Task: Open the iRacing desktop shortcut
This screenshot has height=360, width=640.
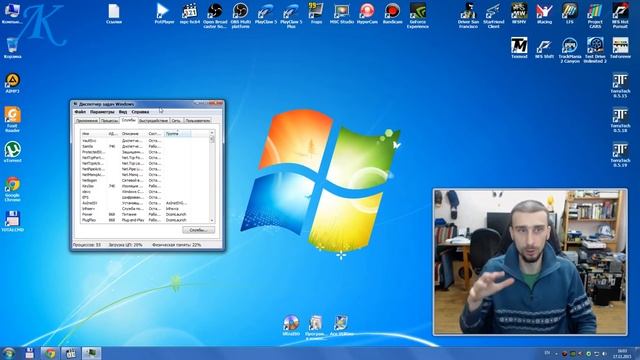Action: [x=544, y=13]
